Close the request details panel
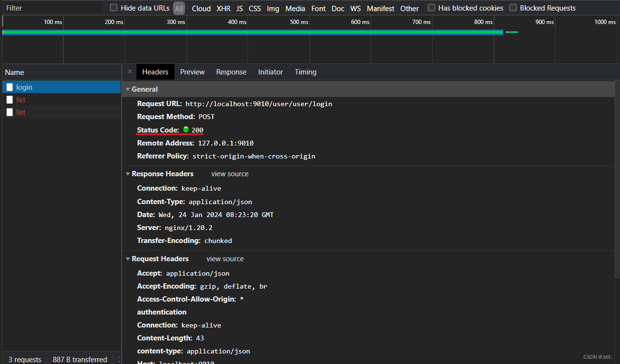This screenshot has width=620, height=364. 129,72
